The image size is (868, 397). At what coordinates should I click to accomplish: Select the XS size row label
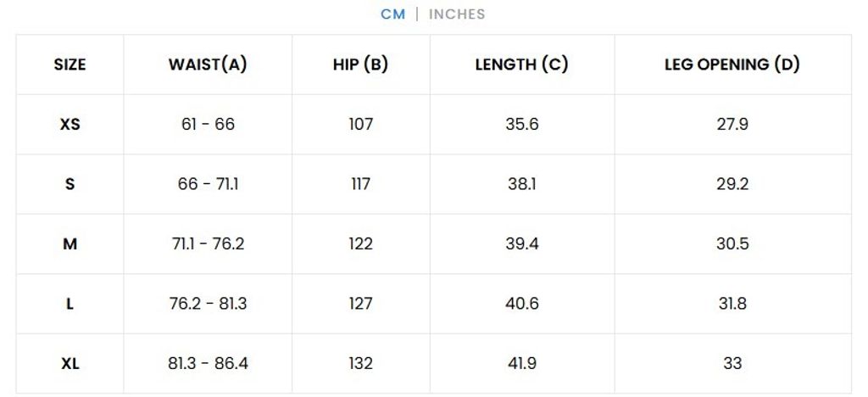[70, 124]
